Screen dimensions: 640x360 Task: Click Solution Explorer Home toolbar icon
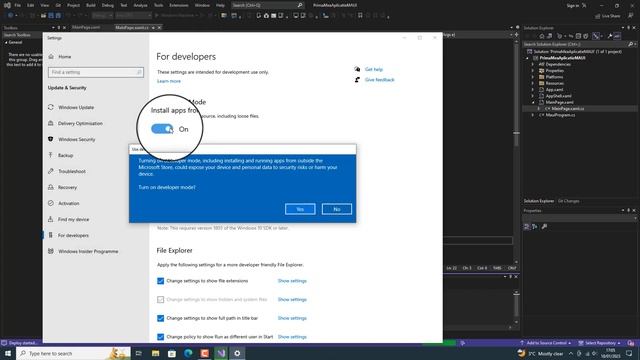542,36
